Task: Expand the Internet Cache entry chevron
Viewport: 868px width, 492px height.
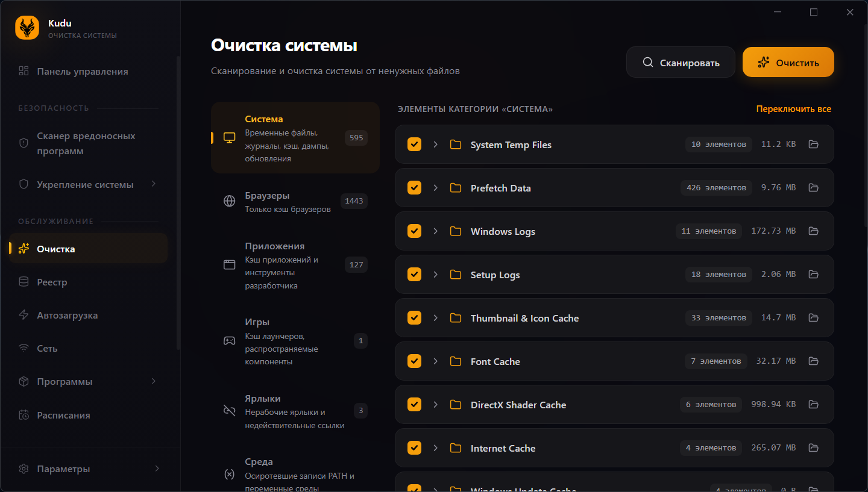Action: [435, 448]
